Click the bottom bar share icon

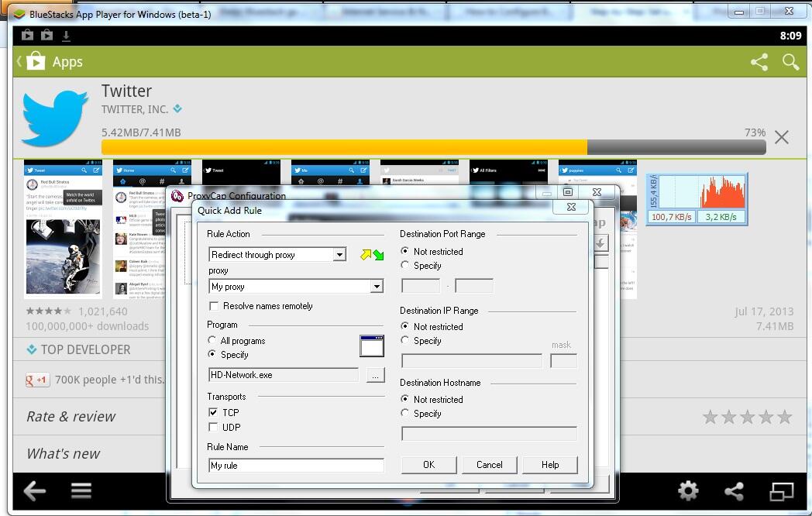(734, 490)
